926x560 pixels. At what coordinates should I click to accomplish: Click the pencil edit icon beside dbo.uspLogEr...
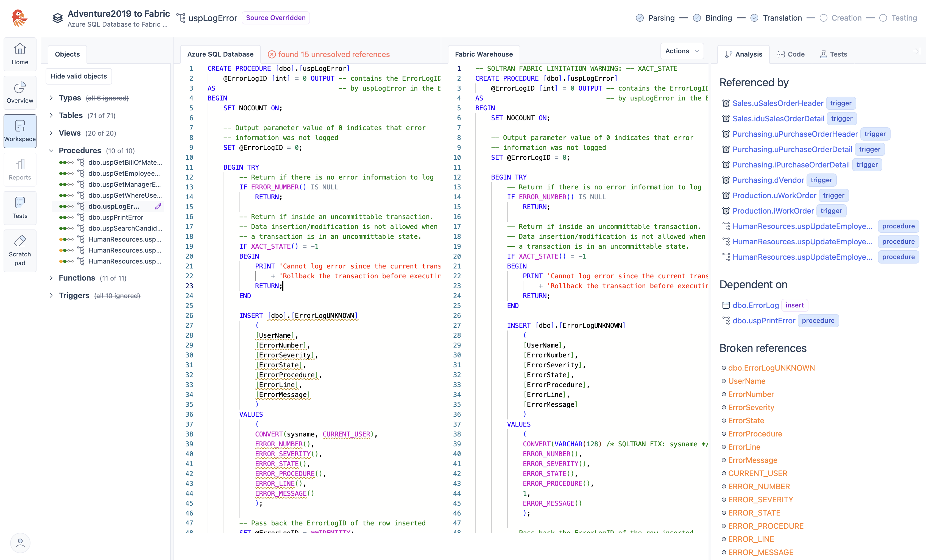click(158, 206)
